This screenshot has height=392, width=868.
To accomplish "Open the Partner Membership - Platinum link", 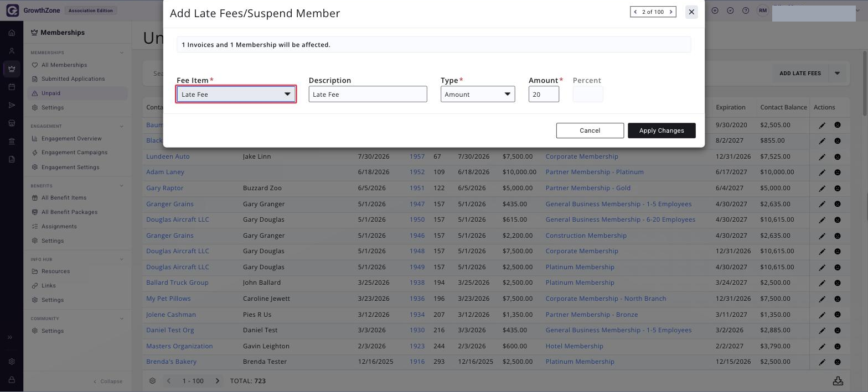I will [x=595, y=172].
